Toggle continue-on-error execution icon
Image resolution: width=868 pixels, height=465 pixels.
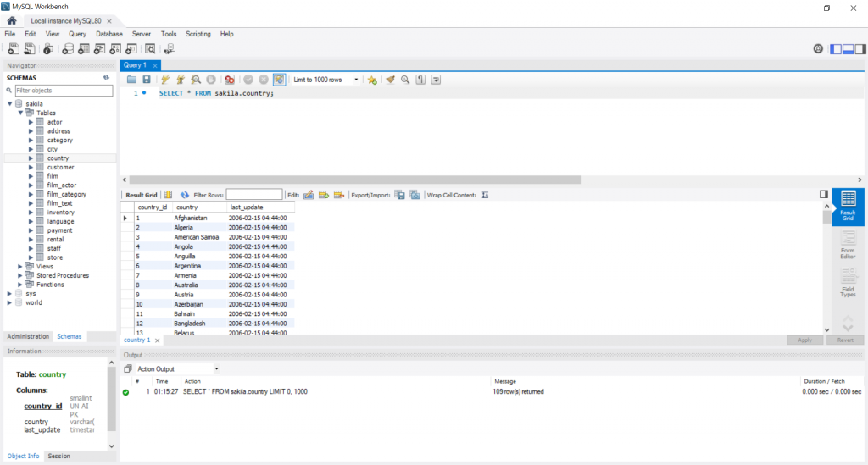230,80
